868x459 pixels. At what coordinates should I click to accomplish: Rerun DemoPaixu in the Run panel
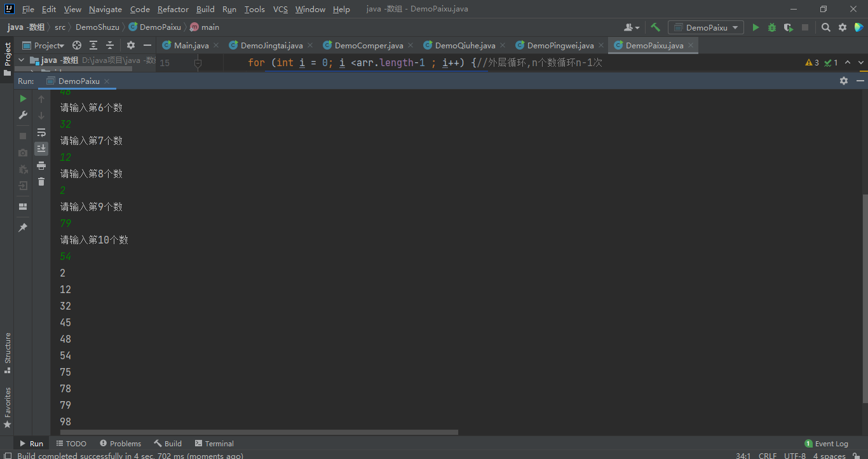click(x=23, y=99)
